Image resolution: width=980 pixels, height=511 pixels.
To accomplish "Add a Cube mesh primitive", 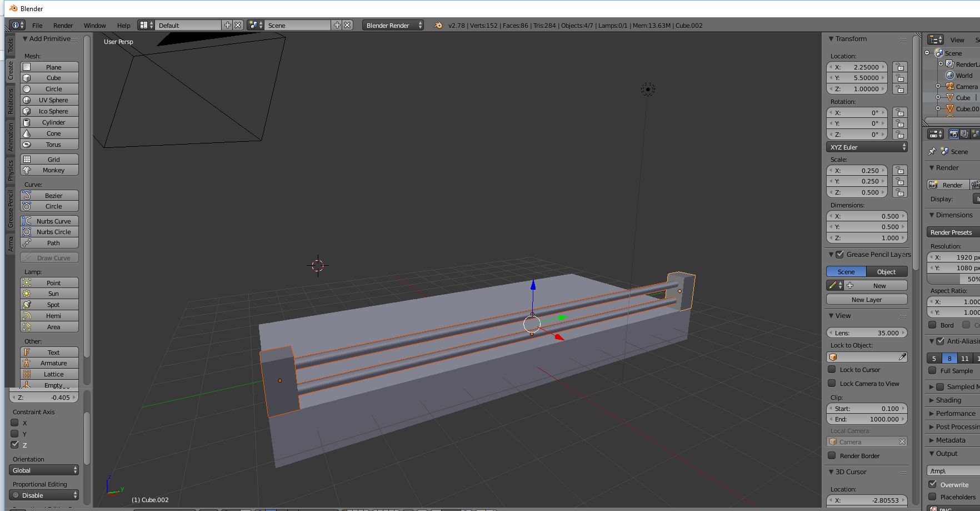I will pos(49,78).
